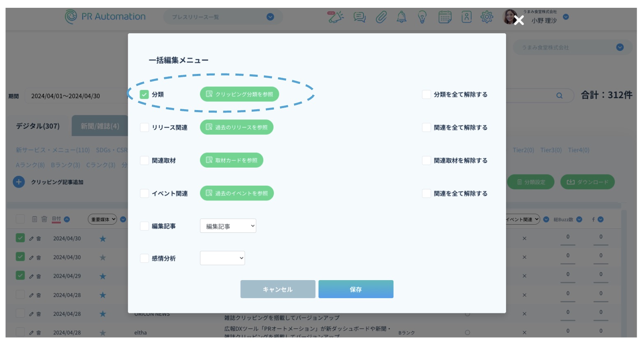Open the chat messages icon
The height and width of the screenshot is (345, 644).
point(359,17)
